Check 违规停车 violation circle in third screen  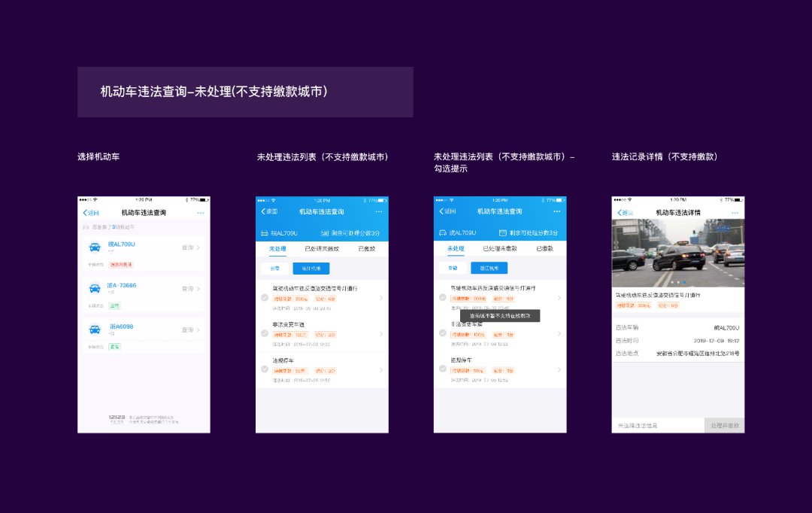point(443,369)
